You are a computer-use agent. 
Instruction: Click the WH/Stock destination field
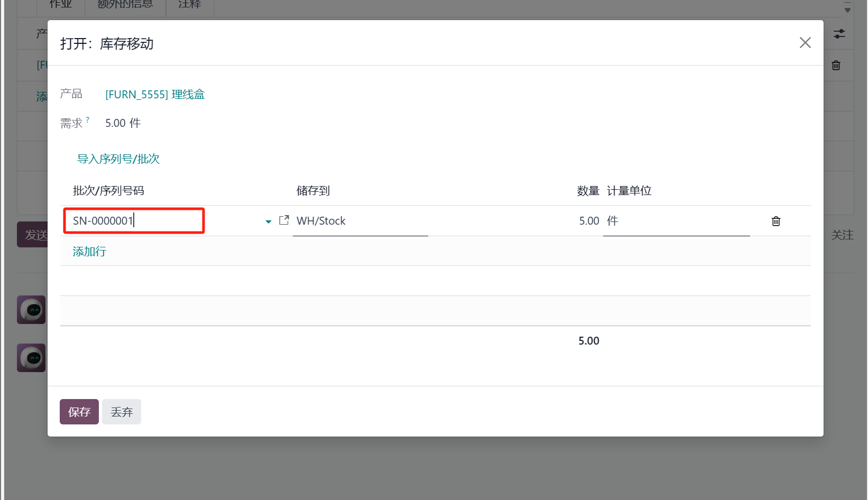(361, 221)
